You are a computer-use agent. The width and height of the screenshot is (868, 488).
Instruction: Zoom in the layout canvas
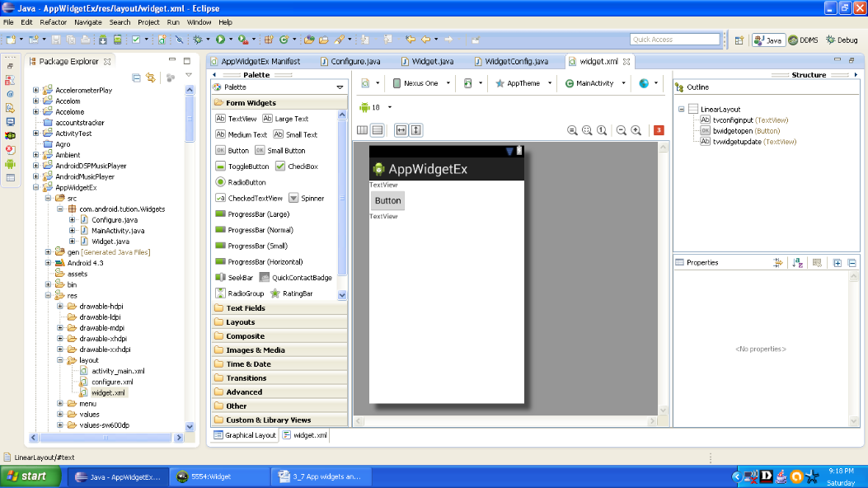[636, 130]
